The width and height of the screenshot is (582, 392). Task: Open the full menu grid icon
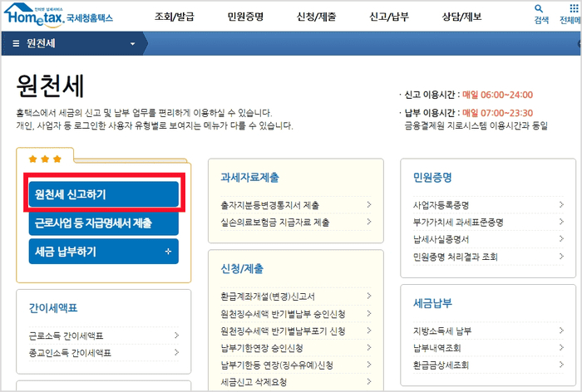click(574, 8)
